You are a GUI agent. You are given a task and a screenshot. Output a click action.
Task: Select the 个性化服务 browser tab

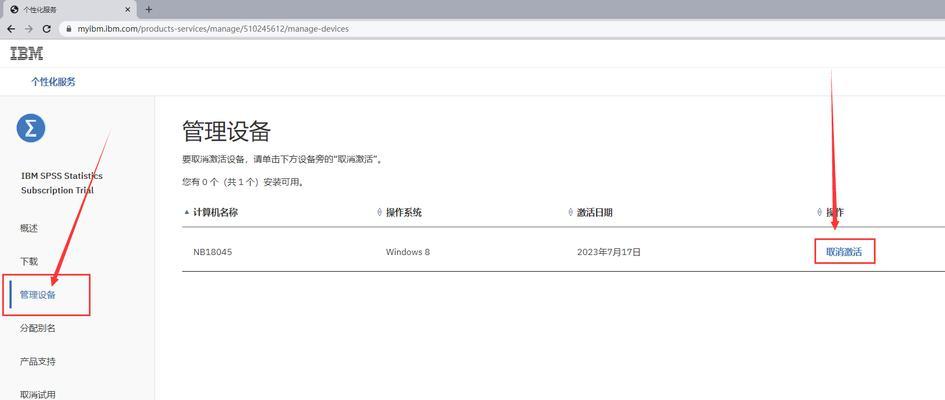[69, 10]
